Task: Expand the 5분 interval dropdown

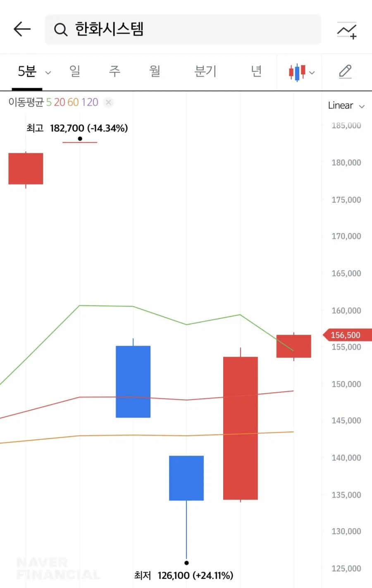Action: coord(48,73)
